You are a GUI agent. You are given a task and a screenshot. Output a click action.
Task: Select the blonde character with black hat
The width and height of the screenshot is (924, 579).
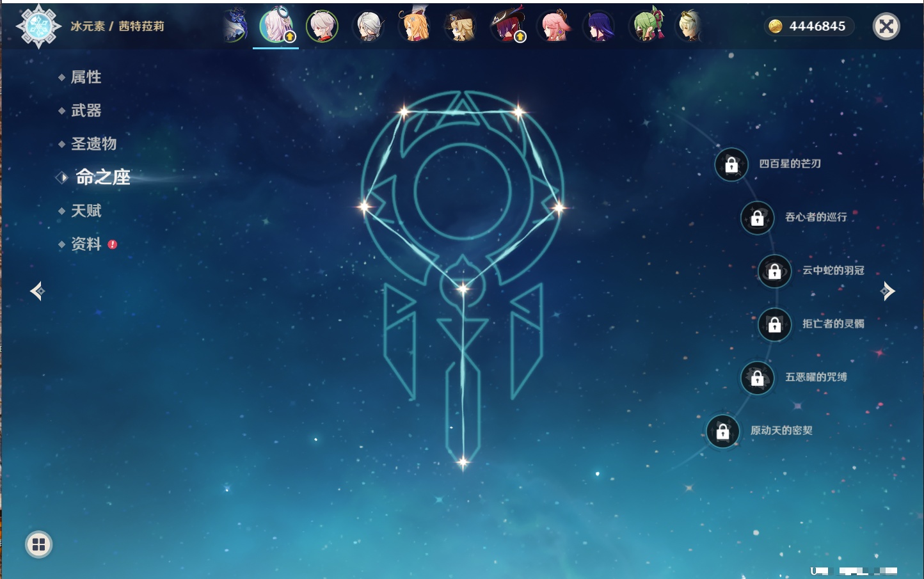(461, 26)
